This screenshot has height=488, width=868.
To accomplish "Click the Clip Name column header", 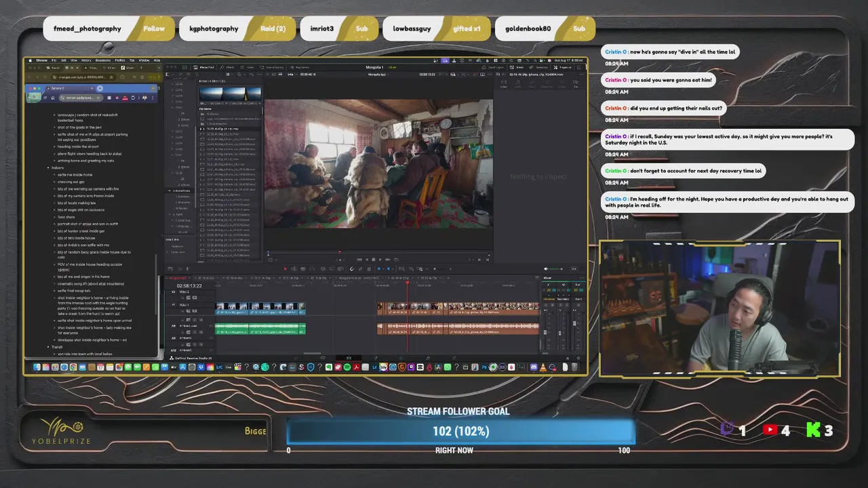I will (x=205, y=109).
